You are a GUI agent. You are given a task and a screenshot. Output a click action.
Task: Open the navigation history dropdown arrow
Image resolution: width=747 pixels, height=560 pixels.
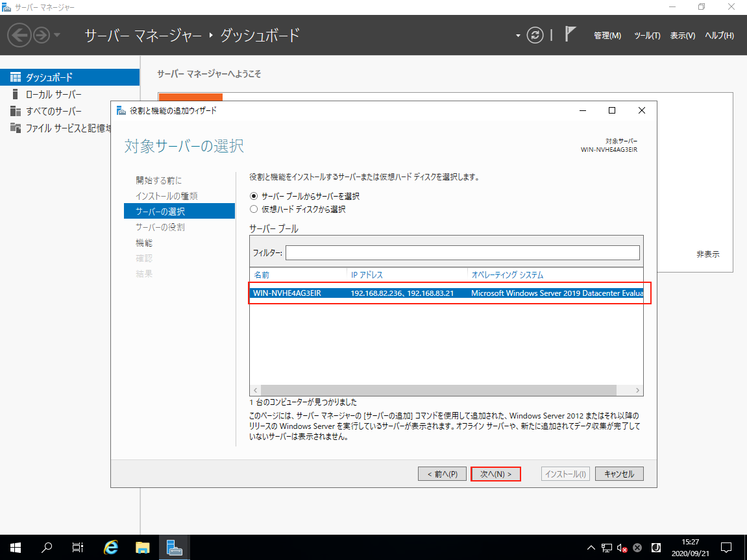[x=56, y=35]
